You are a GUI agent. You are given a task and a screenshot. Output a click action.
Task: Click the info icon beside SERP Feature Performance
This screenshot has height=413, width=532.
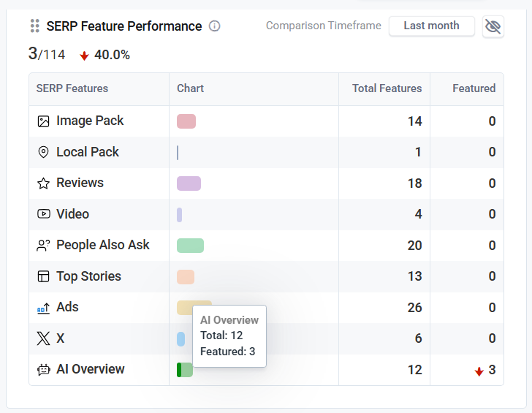coord(214,26)
